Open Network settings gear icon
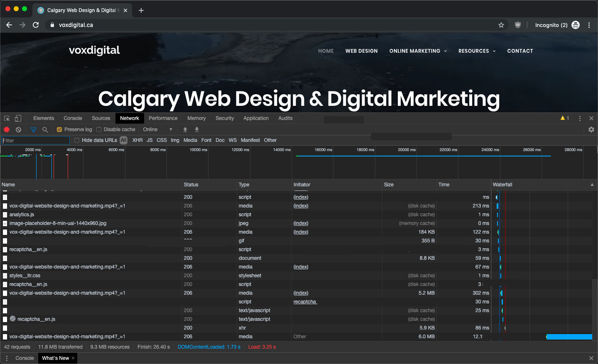This screenshot has height=364, width=598. click(591, 129)
